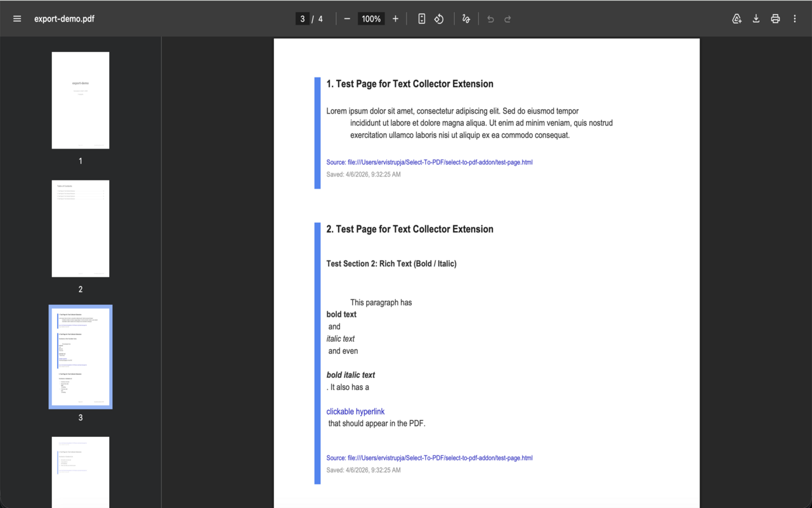Select the page 2 thumbnail
Screen dimensions: 812x508
[80, 228]
